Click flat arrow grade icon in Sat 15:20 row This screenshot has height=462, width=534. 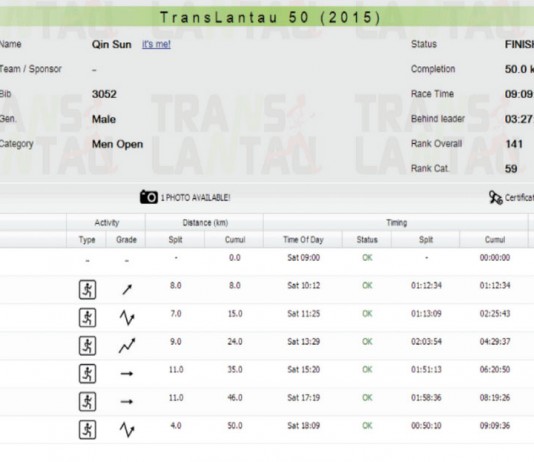coord(127,373)
